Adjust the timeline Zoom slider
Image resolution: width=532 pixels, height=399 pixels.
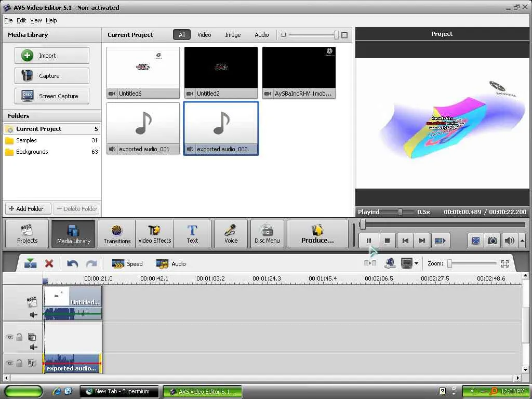point(450,263)
